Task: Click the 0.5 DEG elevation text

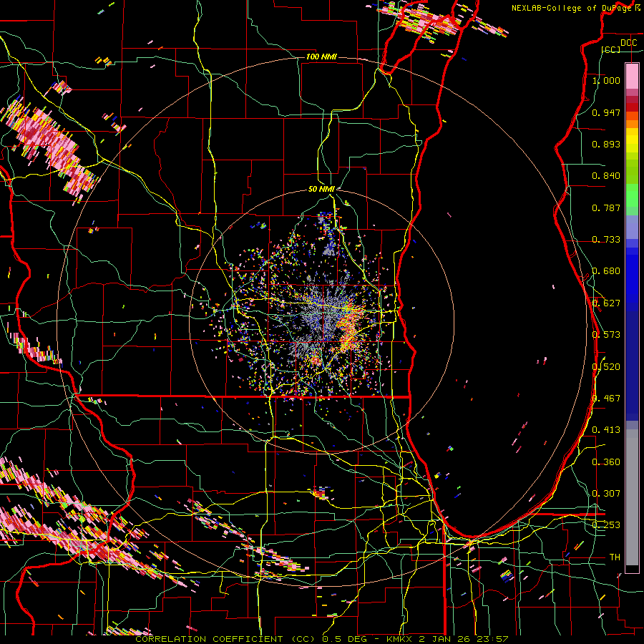Action: pos(345,639)
